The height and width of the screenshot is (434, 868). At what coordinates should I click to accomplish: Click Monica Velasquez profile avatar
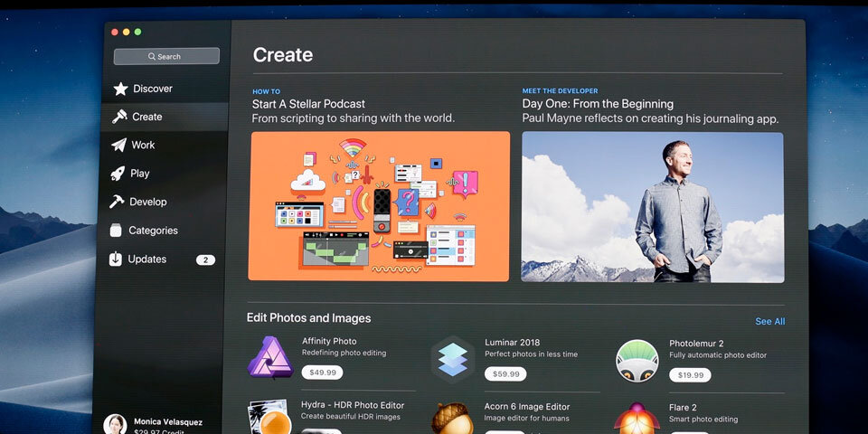coord(115,424)
